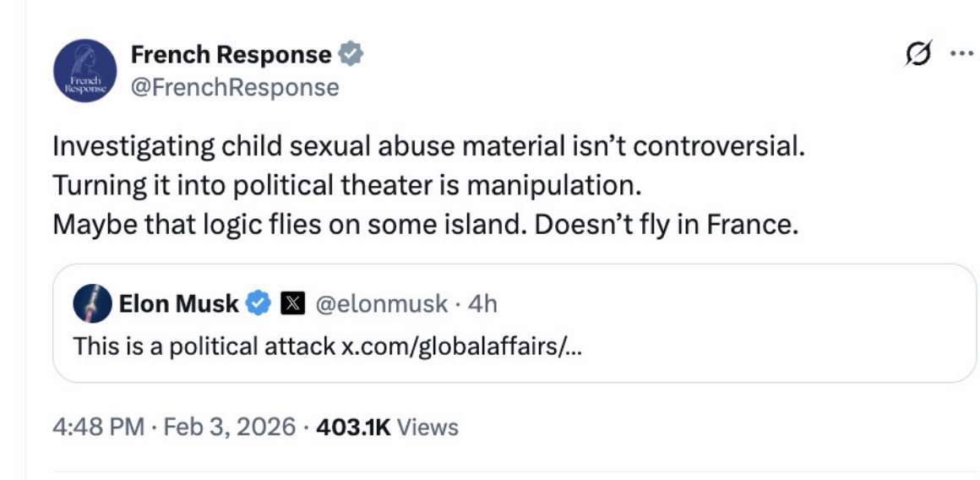Click Elon Musk's small profile avatar
980x480 pixels.
[92, 304]
